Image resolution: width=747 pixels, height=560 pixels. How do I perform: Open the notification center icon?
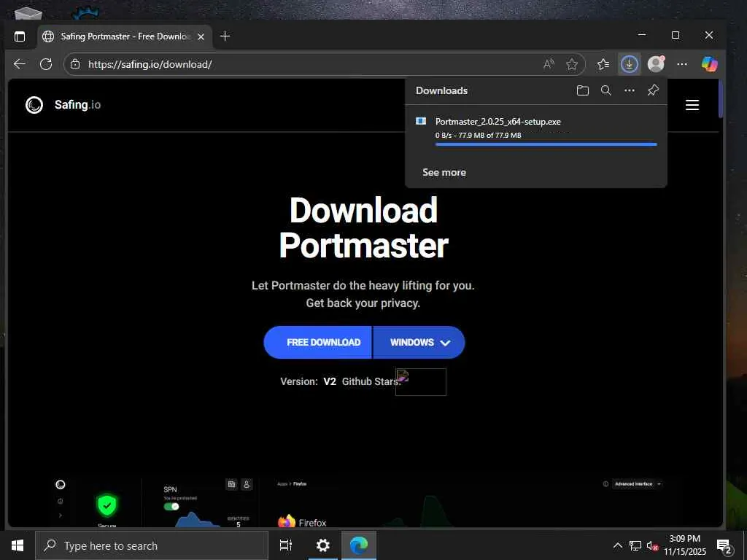(724, 546)
